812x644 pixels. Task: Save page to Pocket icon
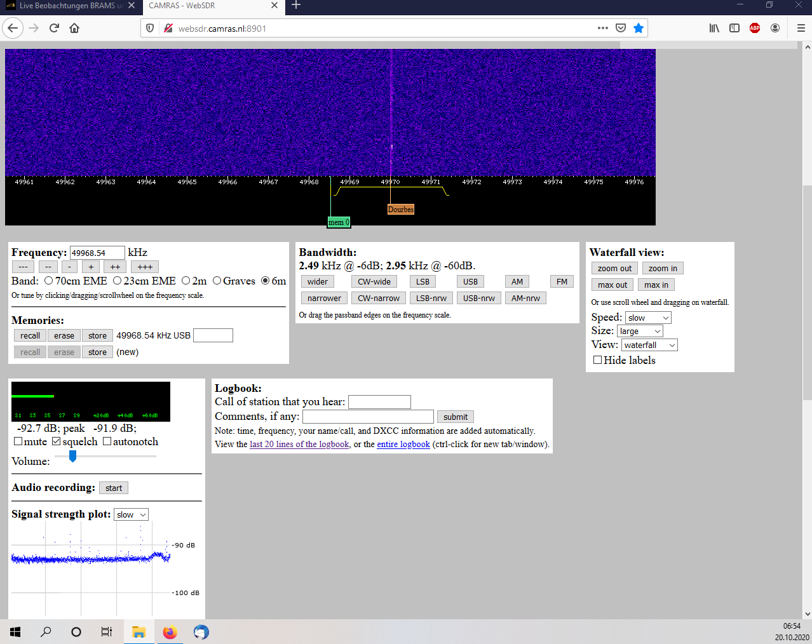point(621,28)
